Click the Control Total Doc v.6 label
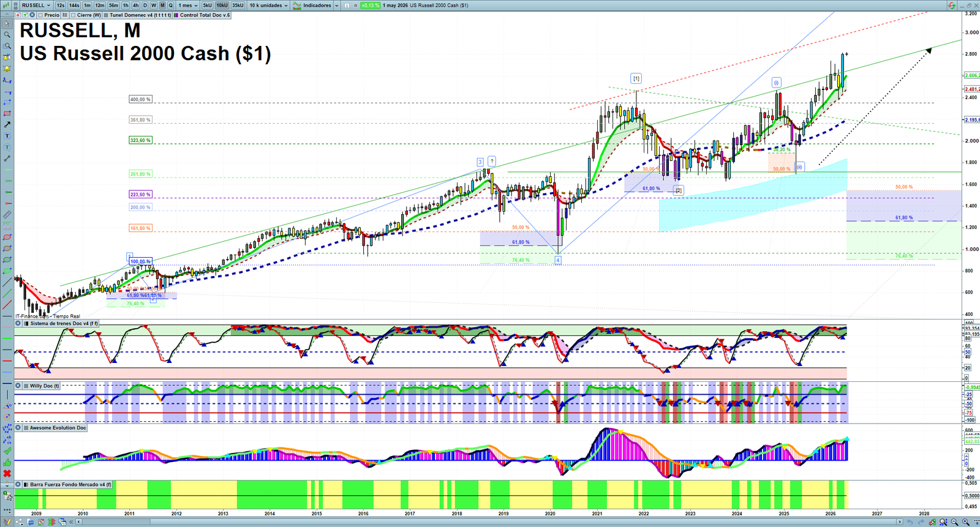The width and height of the screenshot is (980, 527). click(x=205, y=15)
